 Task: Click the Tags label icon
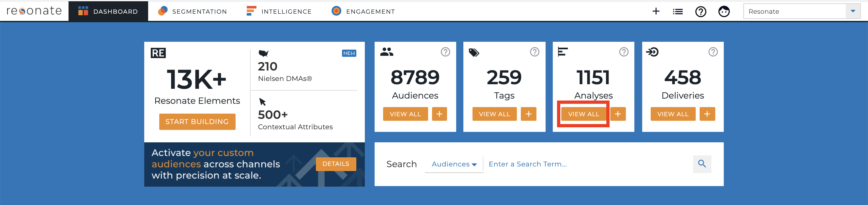click(474, 52)
